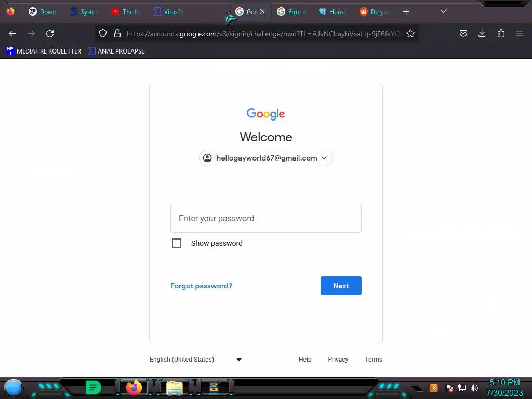Open the list all tabs chevron
This screenshot has width=532, height=399.
pyautogui.click(x=443, y=11)
